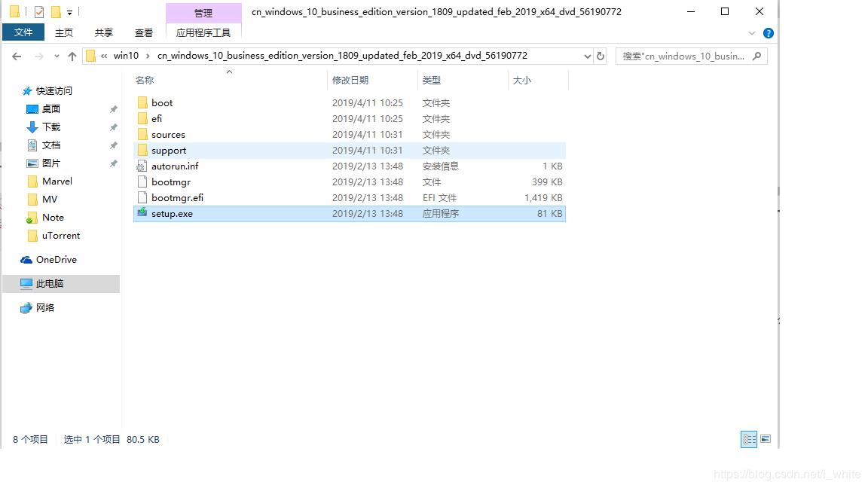Open the Customize Quick Access Toolbar dropdown
Screen dimensions: 868x488
tap(70, 12)
